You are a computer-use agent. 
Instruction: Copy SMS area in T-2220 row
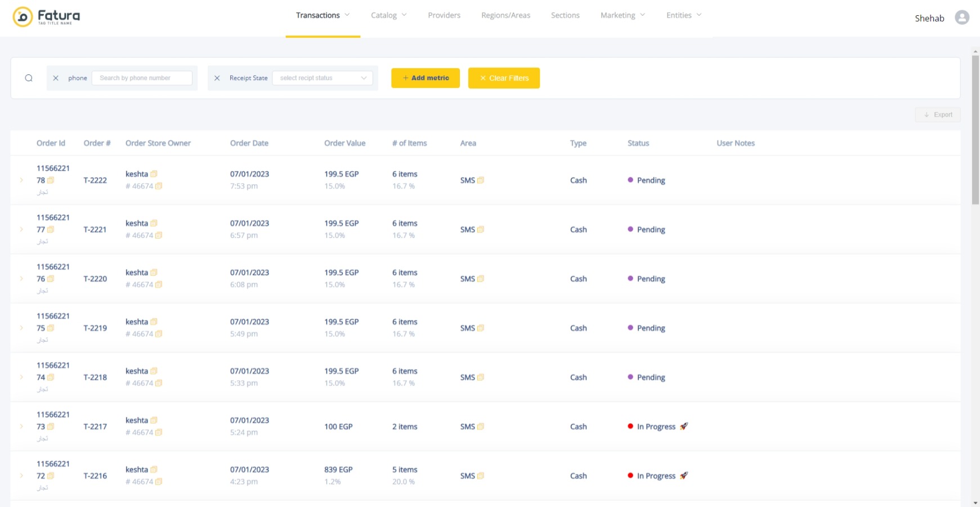pos(481,279)
